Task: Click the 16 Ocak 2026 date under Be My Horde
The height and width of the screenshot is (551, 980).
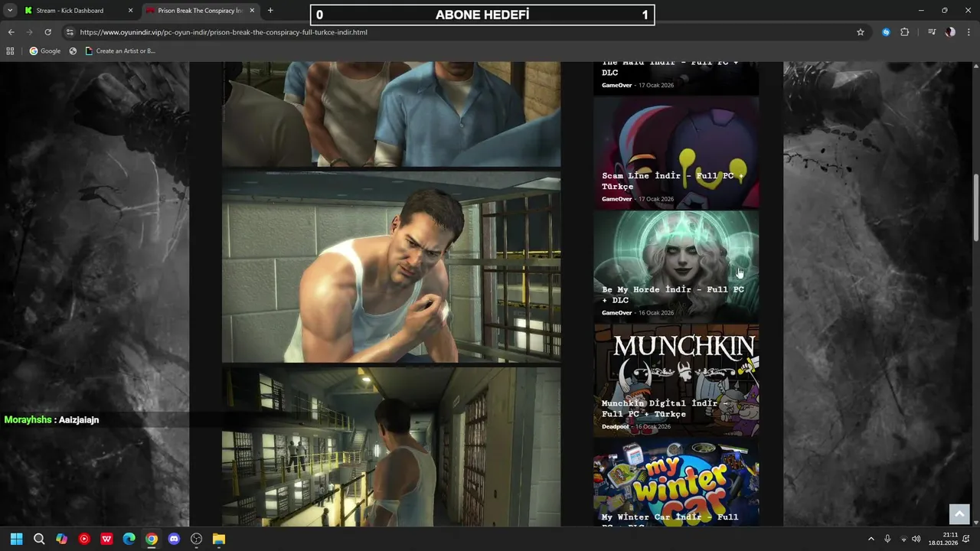Action: click(x=656, y=313)
